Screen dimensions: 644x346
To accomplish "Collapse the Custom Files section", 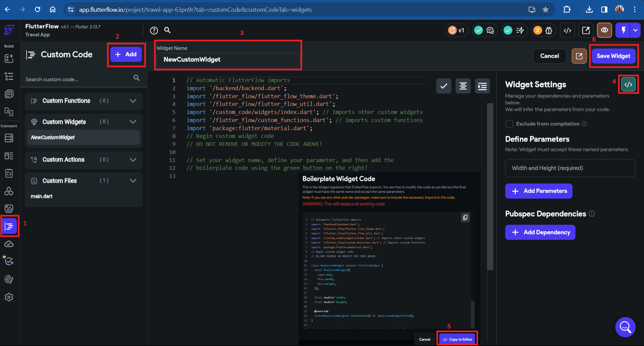I will [133, 181].
